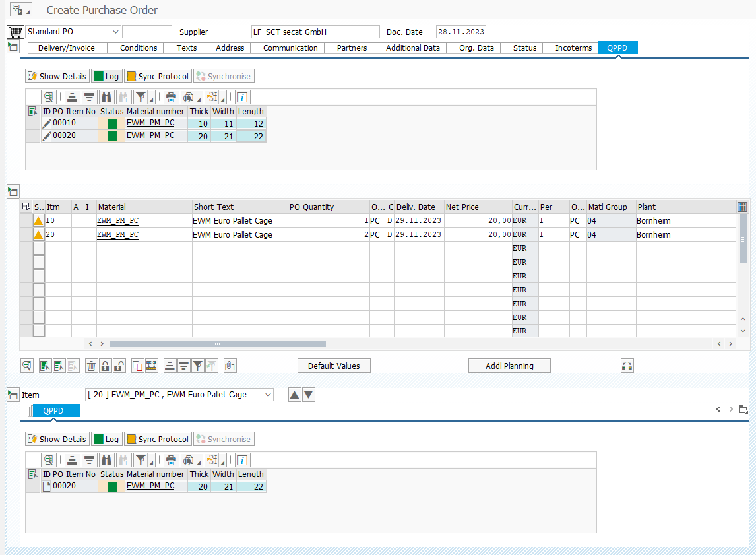Click the binoculars find icon in top QPPD grid
Viewport: 756px width, 555px height.
(x=106, y=97)
